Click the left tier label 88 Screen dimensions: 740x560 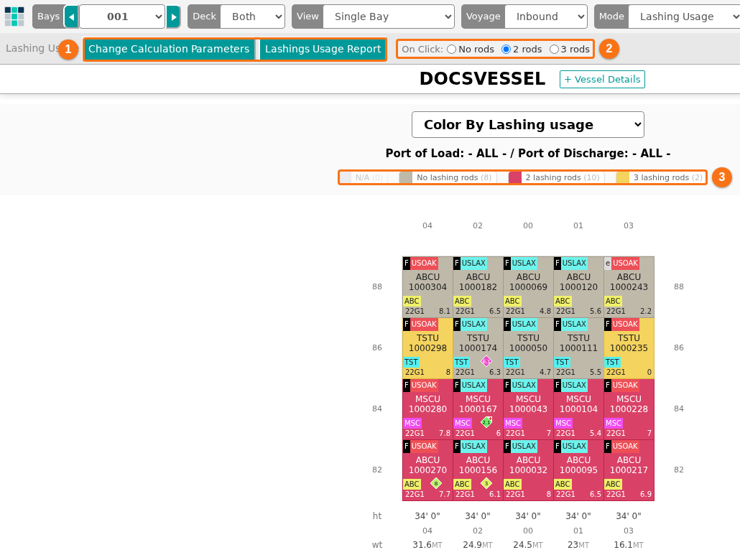click(377, 286)
